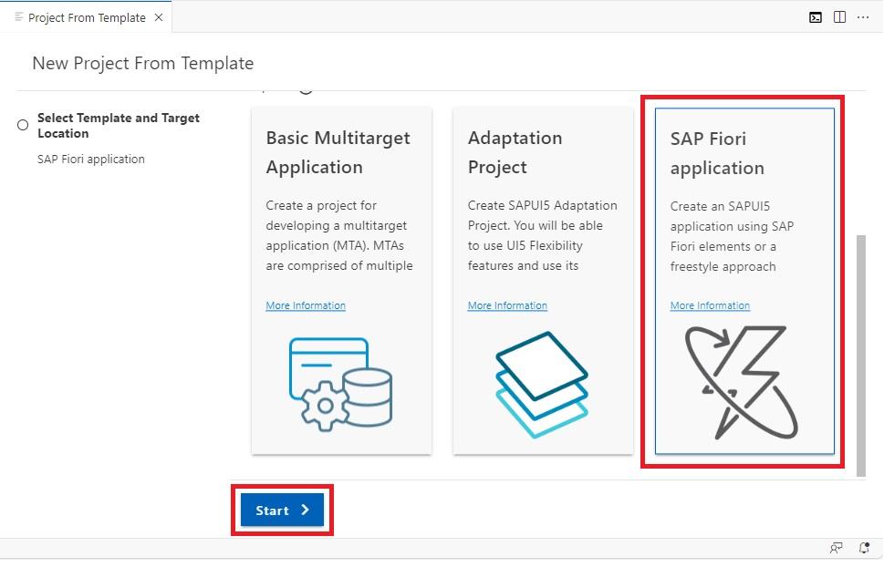Open More Information for Basic Multitarget Application

[x=306, y=305]
